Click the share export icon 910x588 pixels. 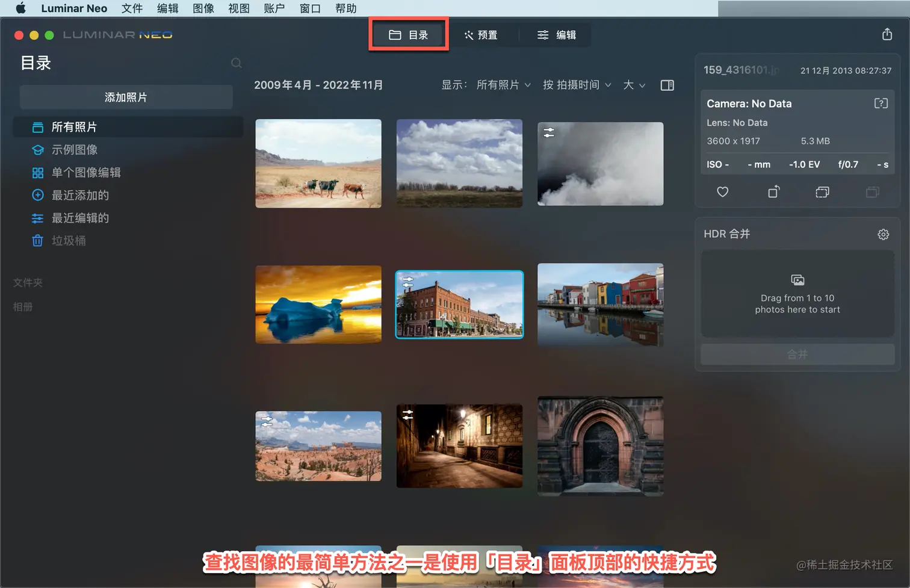[887, 34]
